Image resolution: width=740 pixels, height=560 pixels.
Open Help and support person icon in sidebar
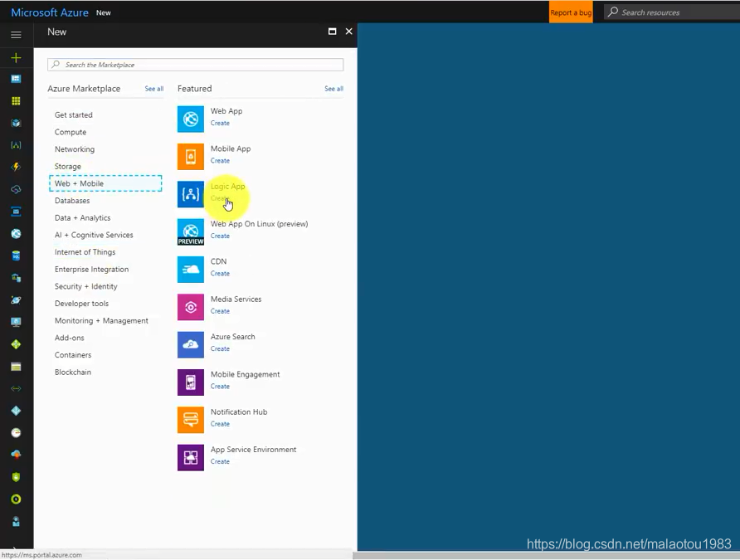click(16, 521)
